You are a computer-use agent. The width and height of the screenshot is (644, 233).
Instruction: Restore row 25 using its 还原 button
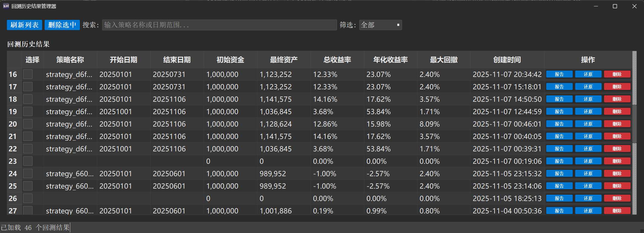point(588,186)
